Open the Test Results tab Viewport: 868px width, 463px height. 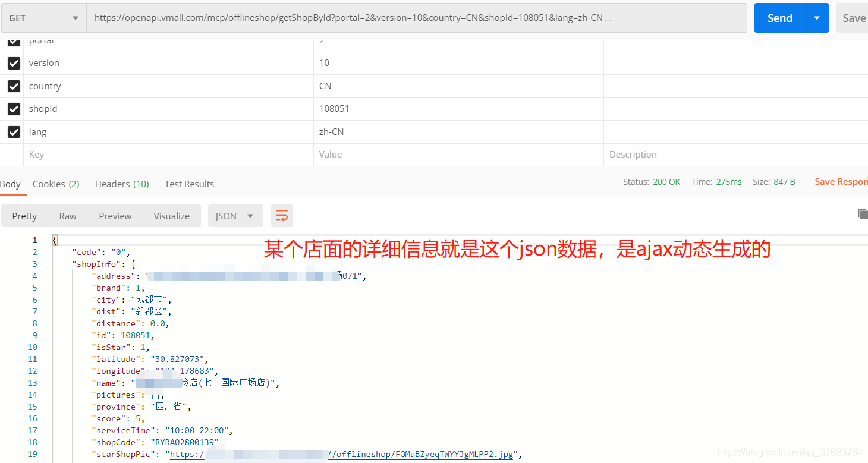[x=189, y=184]
